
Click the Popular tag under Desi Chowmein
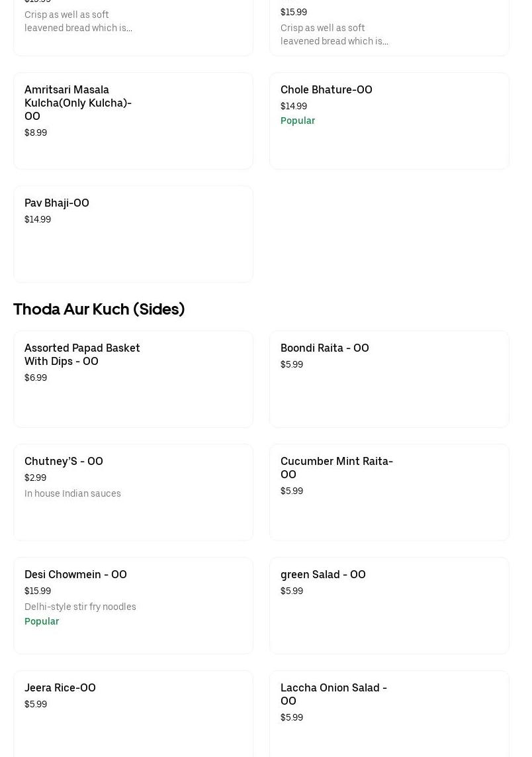pyautogui.click(x=42, y=621)
